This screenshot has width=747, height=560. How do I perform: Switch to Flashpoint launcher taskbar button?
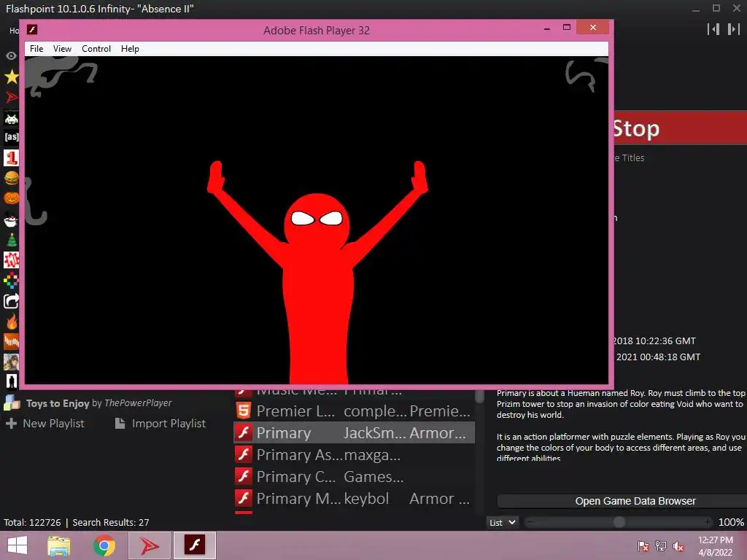[x=149, y=545]
